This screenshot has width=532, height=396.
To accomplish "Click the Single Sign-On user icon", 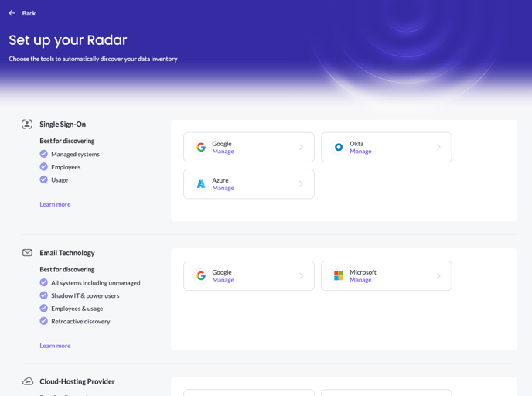I will (x=27, y=125).
